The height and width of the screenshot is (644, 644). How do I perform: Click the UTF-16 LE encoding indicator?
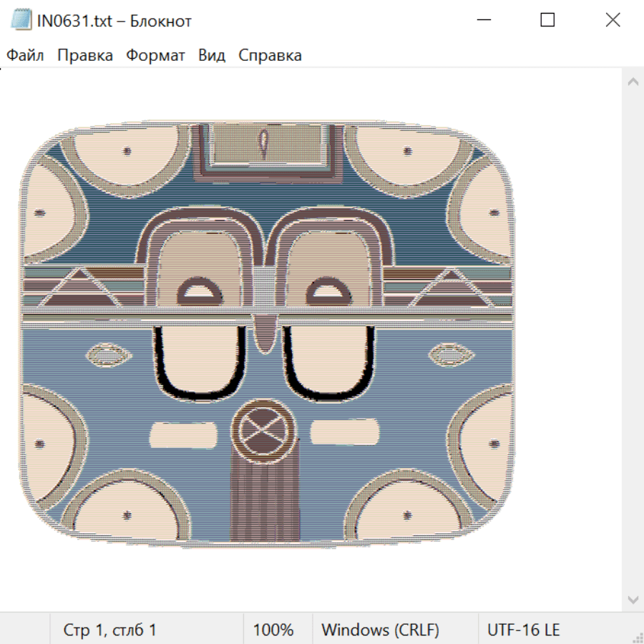tap(523, 630)
